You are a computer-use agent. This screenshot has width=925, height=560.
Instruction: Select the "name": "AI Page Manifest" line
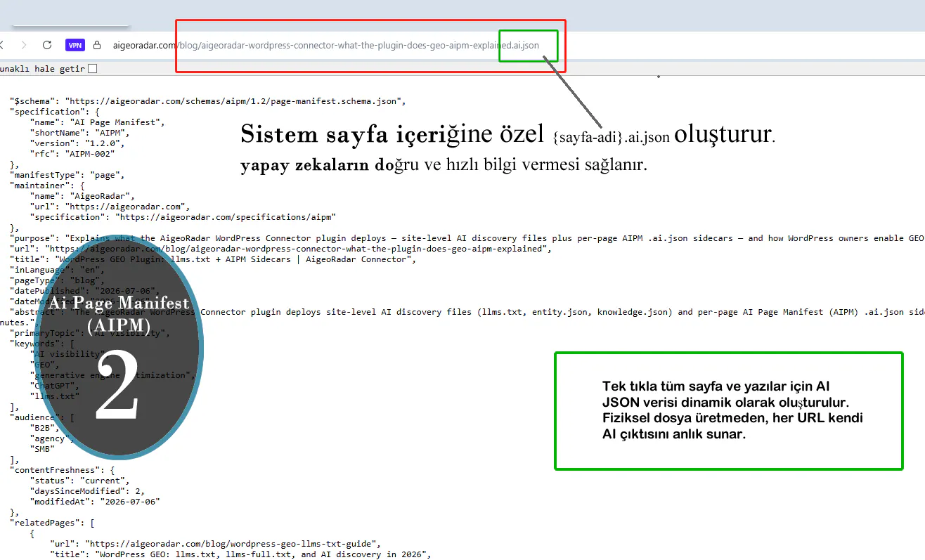97,122
